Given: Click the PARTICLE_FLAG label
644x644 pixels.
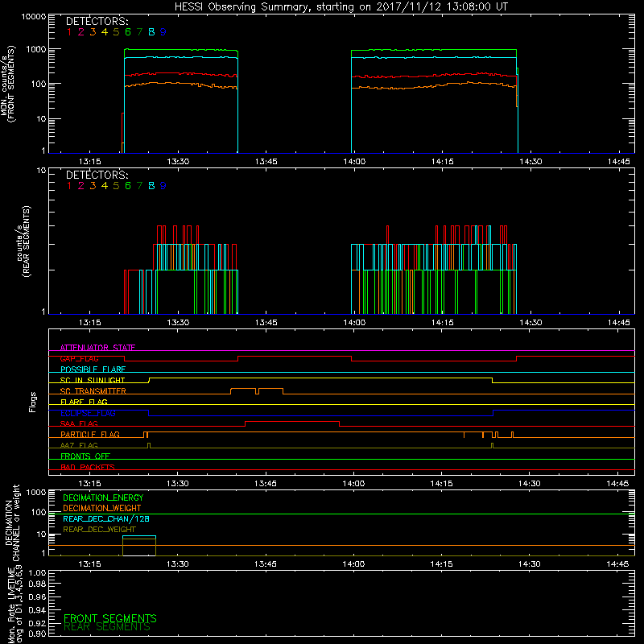Looking at the screenshot, I should [90, 435].
